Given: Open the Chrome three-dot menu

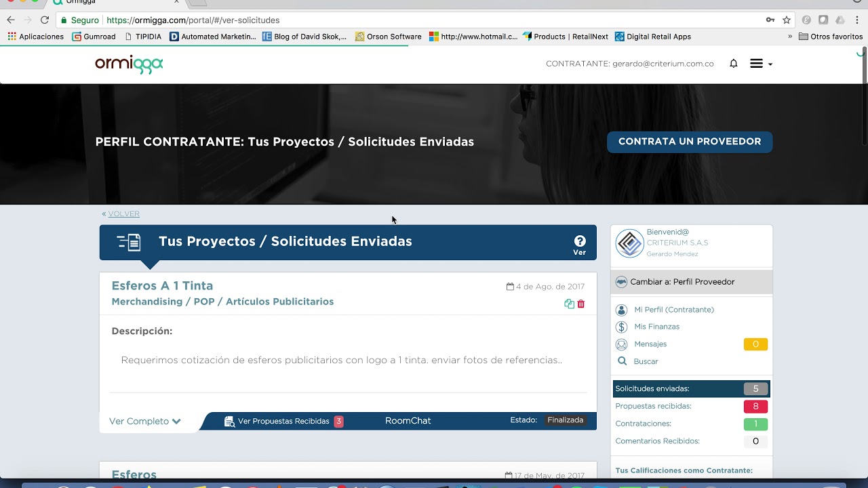Looking at the screenshot, I should 858,20.
